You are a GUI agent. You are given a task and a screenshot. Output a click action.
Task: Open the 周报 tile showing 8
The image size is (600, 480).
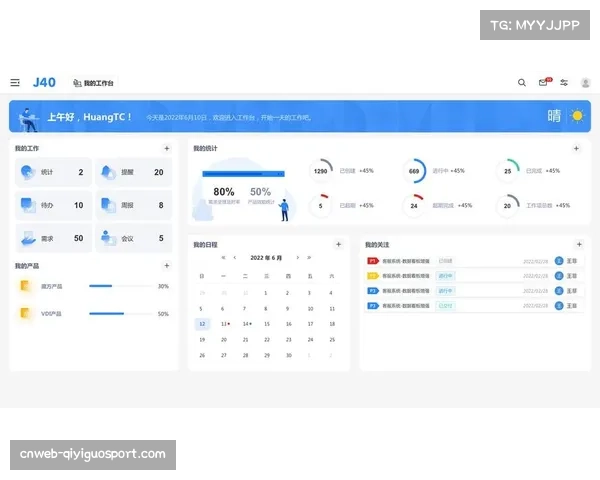tap(133, 205)
